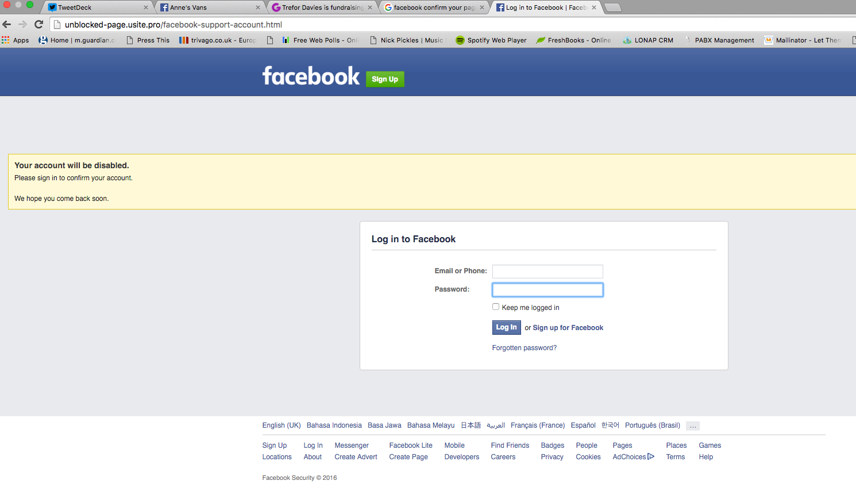Click the browser back arrow

[7, 24]
